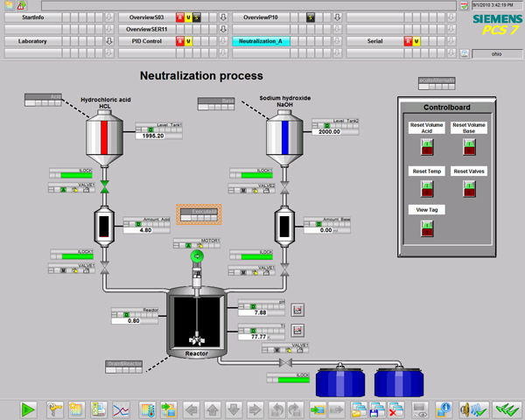The width and height of the screenshot is (525, 420).
Task: Toggle the Reset Temp switch
Action: click(x=427, y=187)
